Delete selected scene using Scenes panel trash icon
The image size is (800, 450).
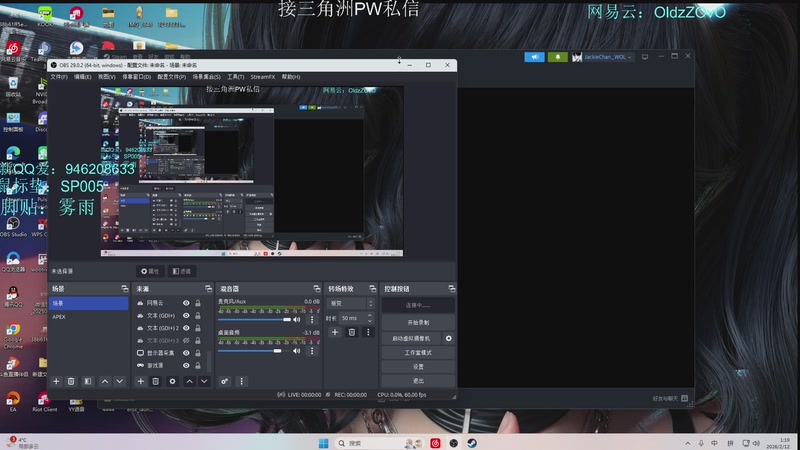click(x=71, y=381)
